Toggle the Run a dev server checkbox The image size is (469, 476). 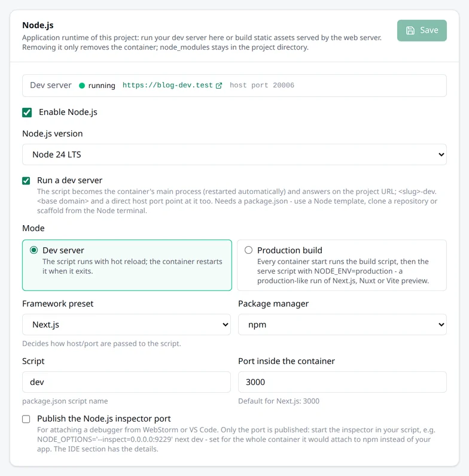click(26, 181)
